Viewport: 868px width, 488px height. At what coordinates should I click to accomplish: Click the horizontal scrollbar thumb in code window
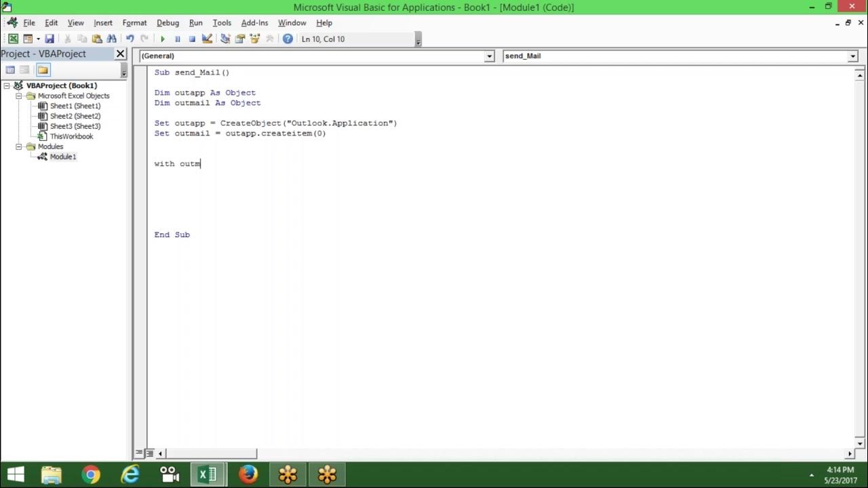211,453
